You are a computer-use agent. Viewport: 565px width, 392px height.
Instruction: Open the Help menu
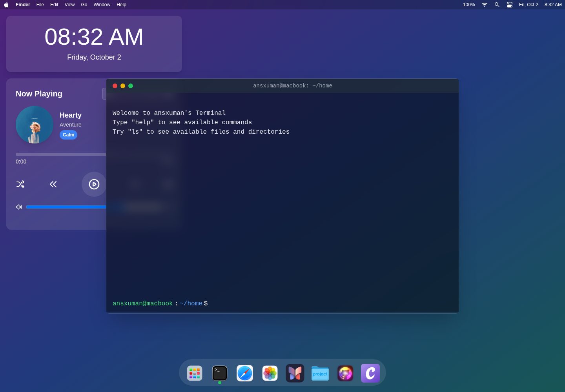coord(121,5)
